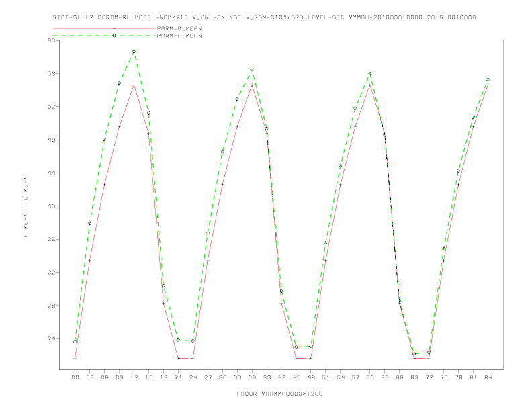Click x-axis tick label 42
532x411 pixels.
281,377
